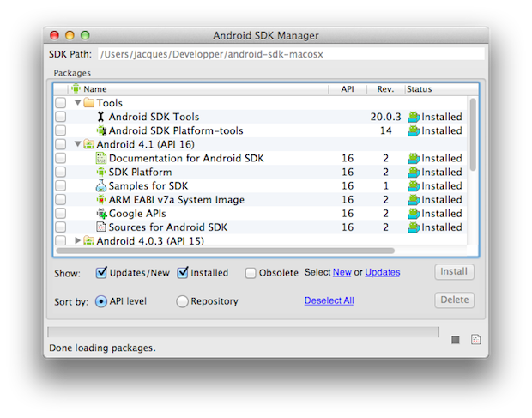Uncheck the Updates/New show filter
The width and height of the screenshot is (532, 418).
click(x=101, y=272)
